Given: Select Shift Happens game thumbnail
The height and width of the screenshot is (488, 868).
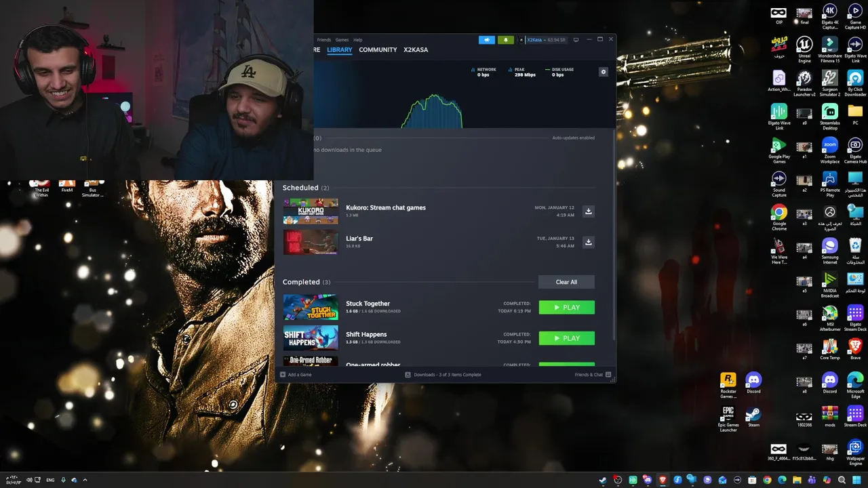Looking at the screenshot, I should click(311, 338).
